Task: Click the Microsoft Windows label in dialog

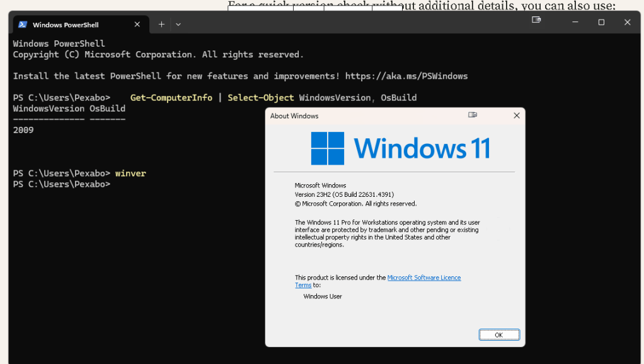Action: pos(320,185)
